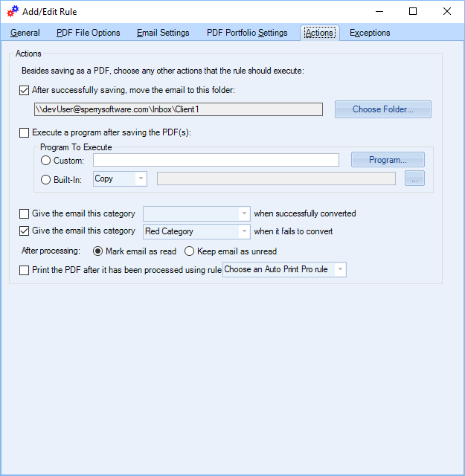This screenshot has height=476, width=465.
Task: Select the Built-In program radio button
Action: point(46,179)
